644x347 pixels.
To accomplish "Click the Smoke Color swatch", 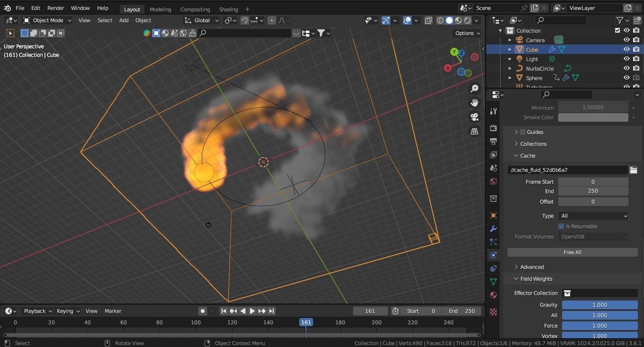I will click(593, 117).
